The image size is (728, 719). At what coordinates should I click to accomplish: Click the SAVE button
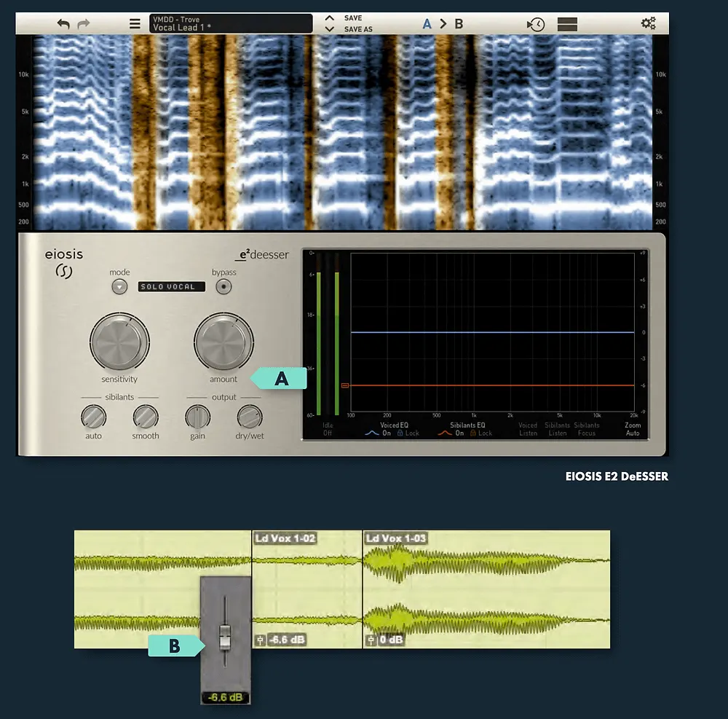coord(353,18)
